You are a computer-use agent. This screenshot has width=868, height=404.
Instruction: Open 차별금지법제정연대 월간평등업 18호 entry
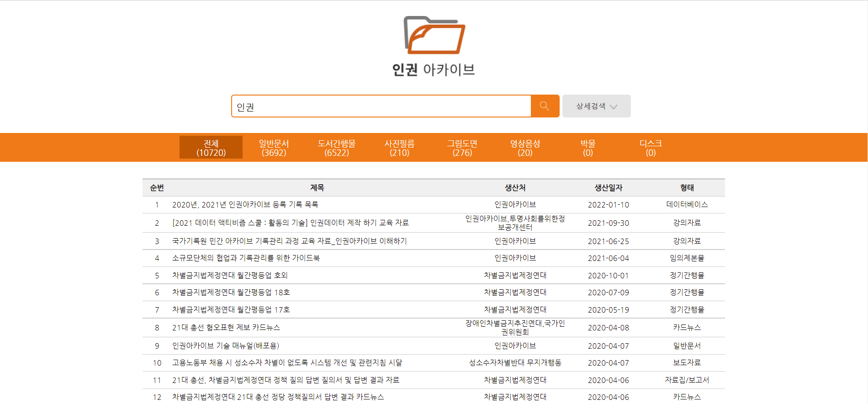[231, 292]
